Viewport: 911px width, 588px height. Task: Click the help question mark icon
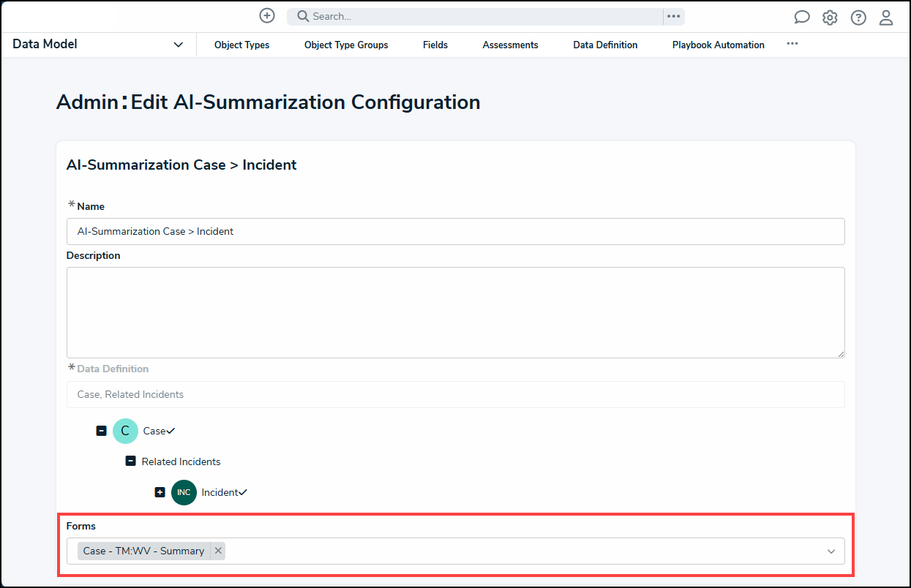click(858, 18)
